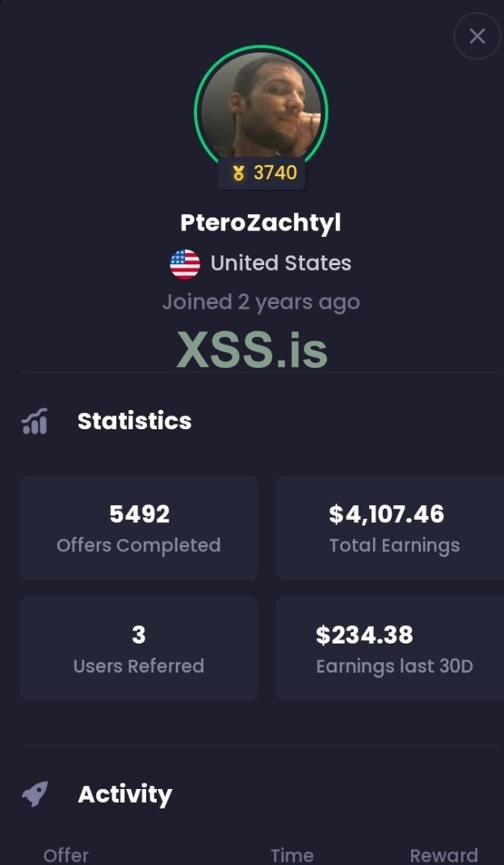Viewport: 504px width, 865px height.
Task: Select the 3740 level number
Action: click(x=275, y=172)
